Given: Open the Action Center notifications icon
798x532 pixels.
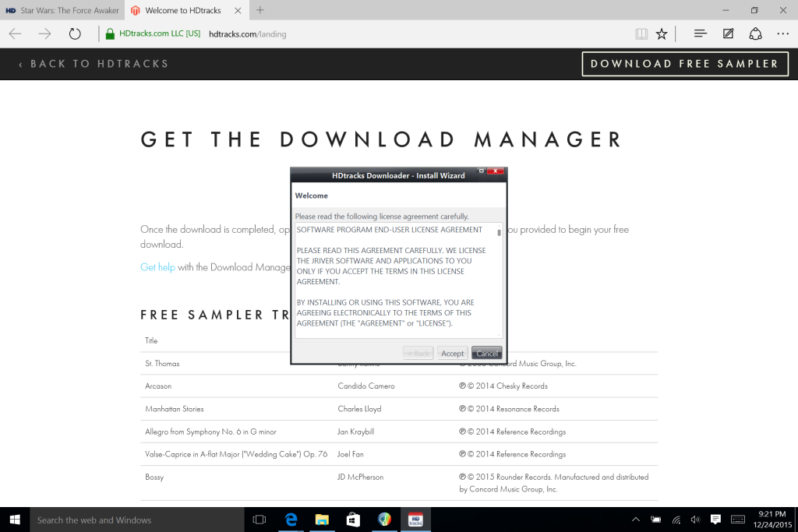Looking at the screenshot, I should pos(715,520).
